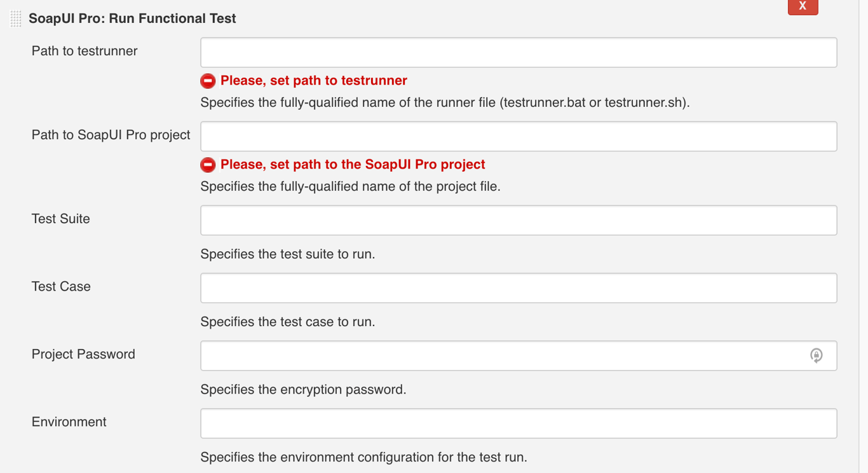Click the "Test Suite" label
The image size is (868, 473).
point(61,219)
